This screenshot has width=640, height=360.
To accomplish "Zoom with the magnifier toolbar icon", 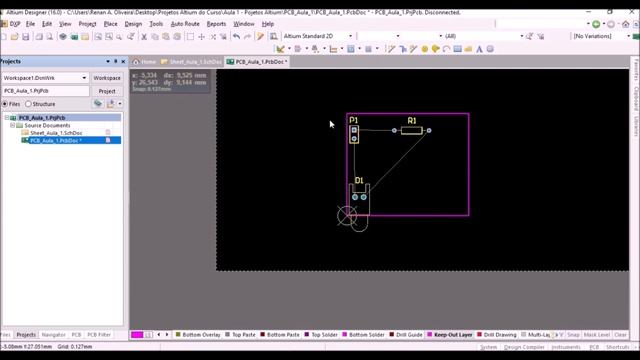I will pos(119,37).
